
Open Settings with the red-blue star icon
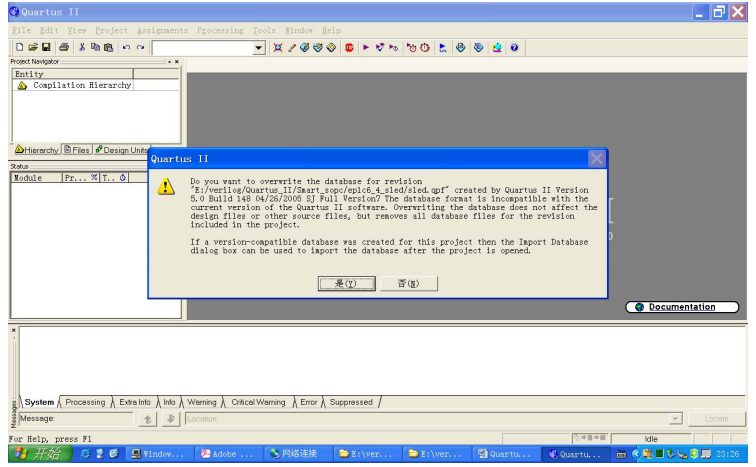(278, 47)
